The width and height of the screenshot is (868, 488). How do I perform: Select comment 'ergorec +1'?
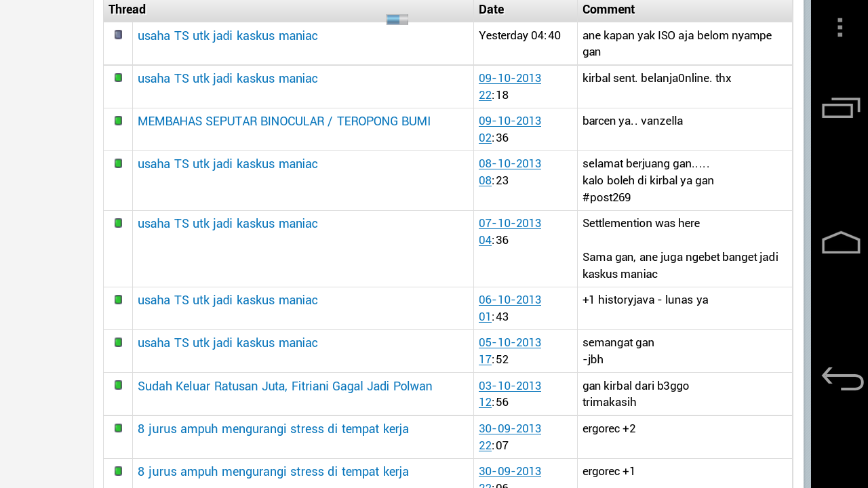coord(609,472)
